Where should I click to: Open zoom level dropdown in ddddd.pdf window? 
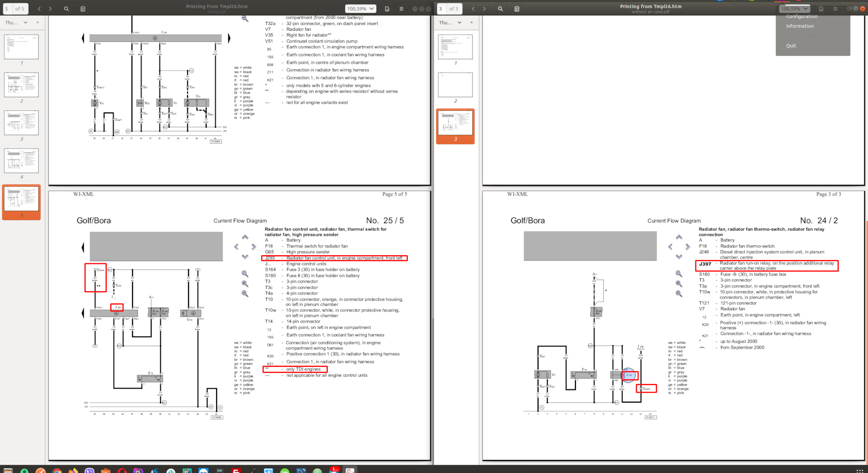(360, 9)
